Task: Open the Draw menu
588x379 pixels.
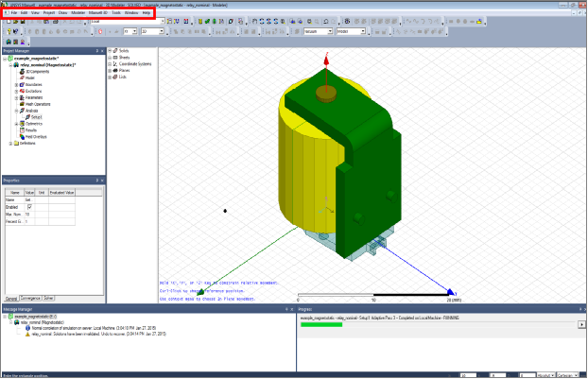Action: (x=62, y=12)
